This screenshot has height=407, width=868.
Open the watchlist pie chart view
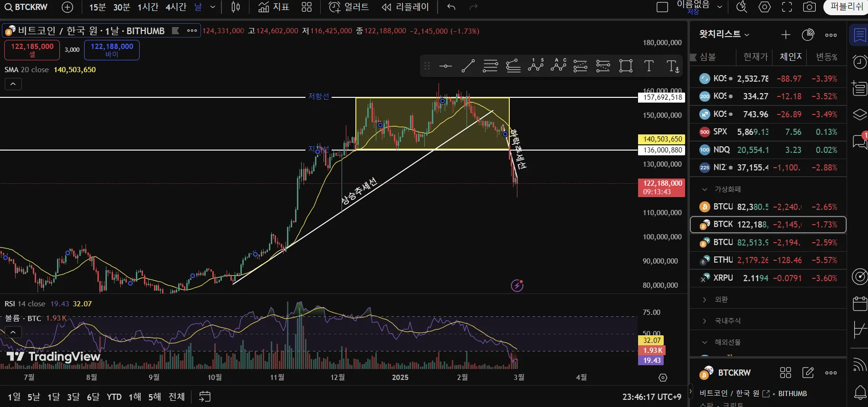[x=808, y=35]
